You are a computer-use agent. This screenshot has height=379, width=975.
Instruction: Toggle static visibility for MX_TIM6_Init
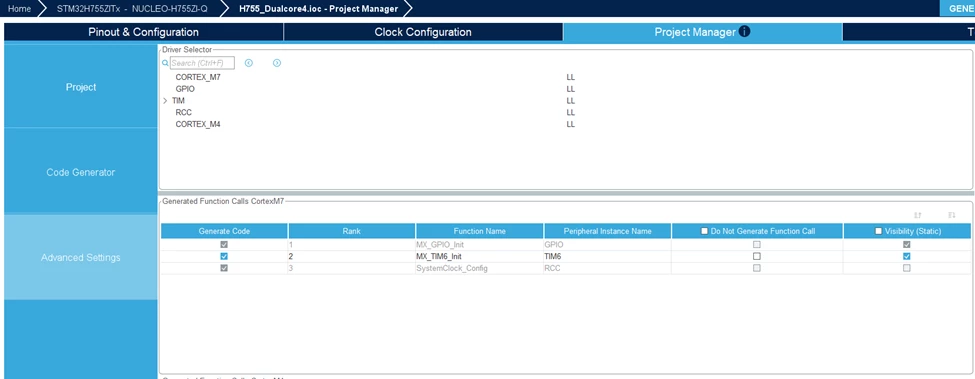click(907, 256)
